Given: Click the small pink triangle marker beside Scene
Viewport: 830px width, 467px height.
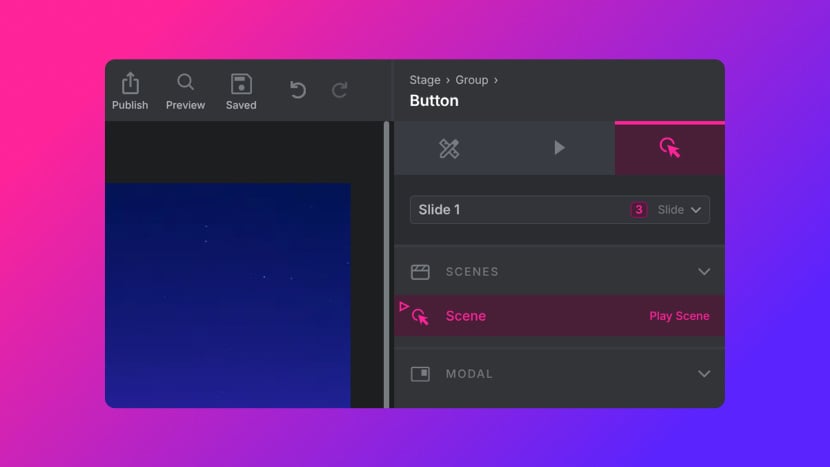Looking at the screenshot, I should pos(404,306).
